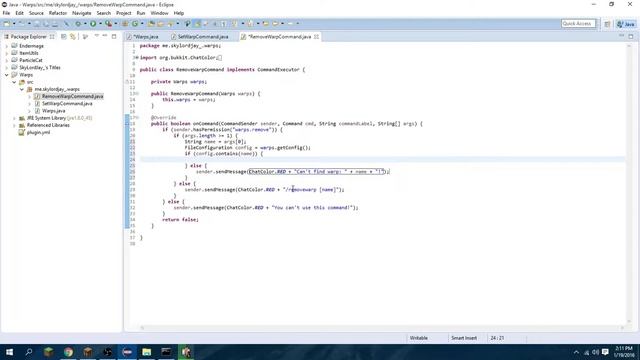
Task: Click the Toggle Mark Occurrences icon
Action: (x=198, y=24)
